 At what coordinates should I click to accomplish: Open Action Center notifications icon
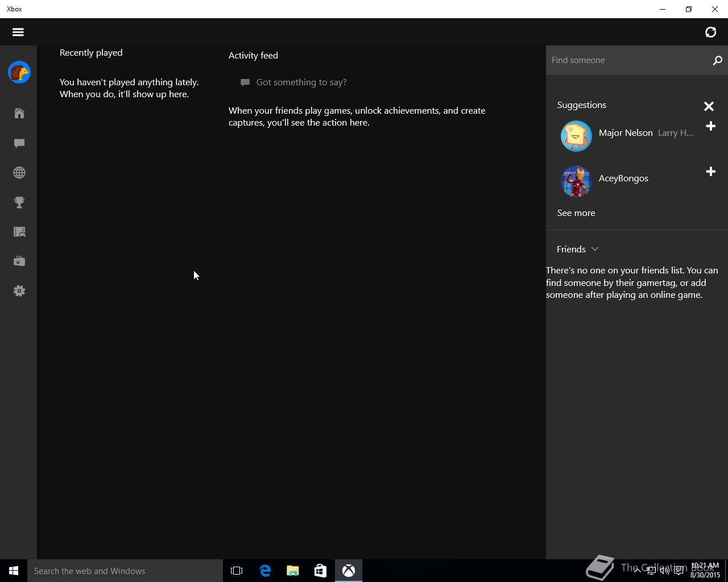click(679, 571)
